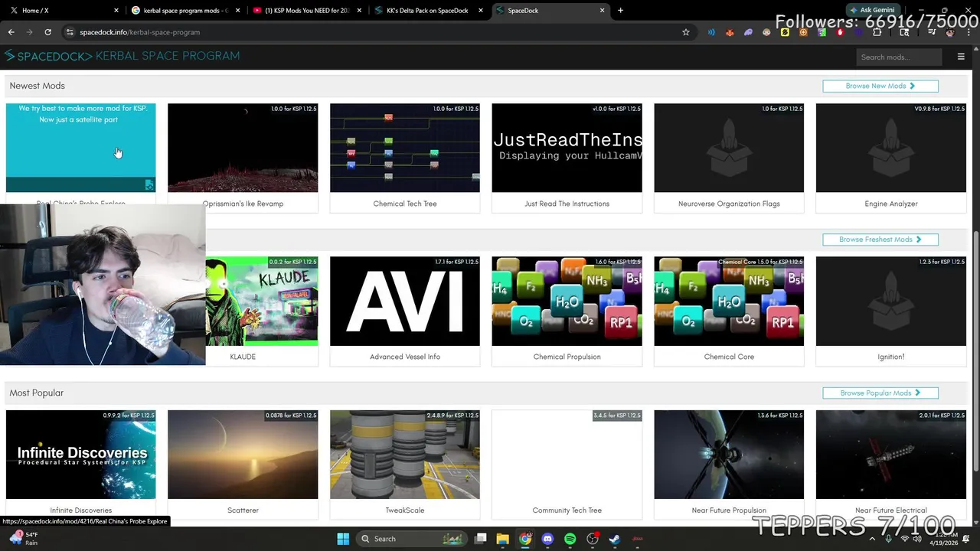Screen dimensions: 980x551
Task: Open Spotify from the taskbar
Action: [570, 539]
